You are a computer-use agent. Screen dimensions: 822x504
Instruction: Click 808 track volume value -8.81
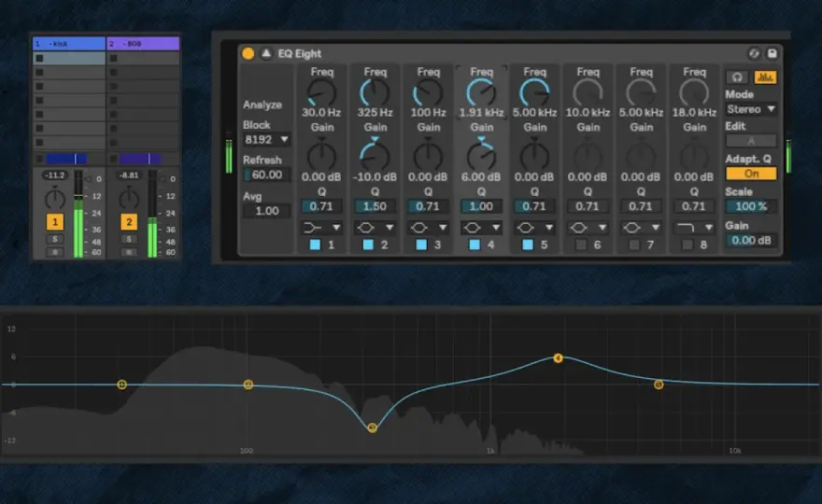(129, 175)
